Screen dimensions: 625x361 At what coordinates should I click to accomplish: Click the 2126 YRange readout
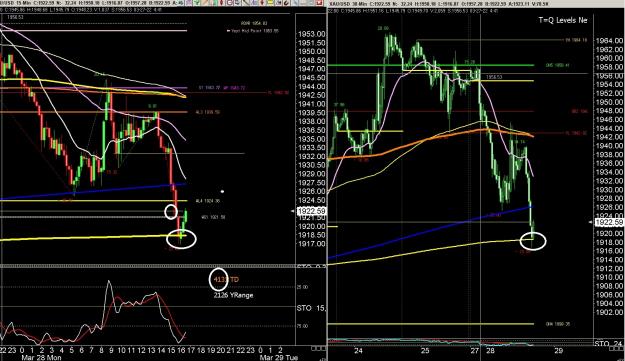[233, 295]
